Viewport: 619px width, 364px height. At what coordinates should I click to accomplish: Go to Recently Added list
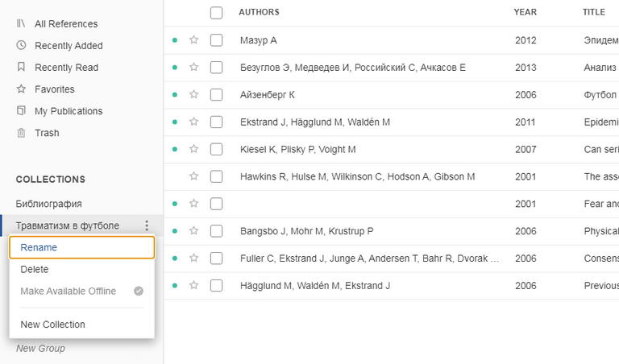click(69, 46)
